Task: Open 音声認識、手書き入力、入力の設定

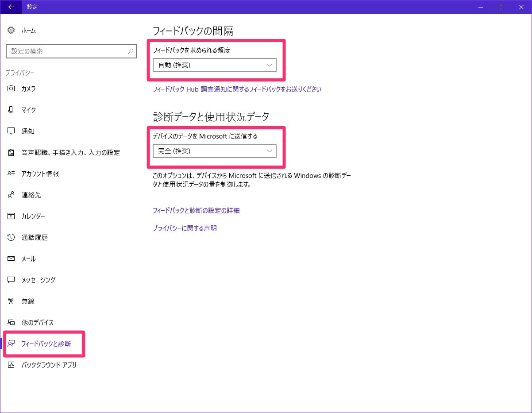Action: tap(71, 152)
